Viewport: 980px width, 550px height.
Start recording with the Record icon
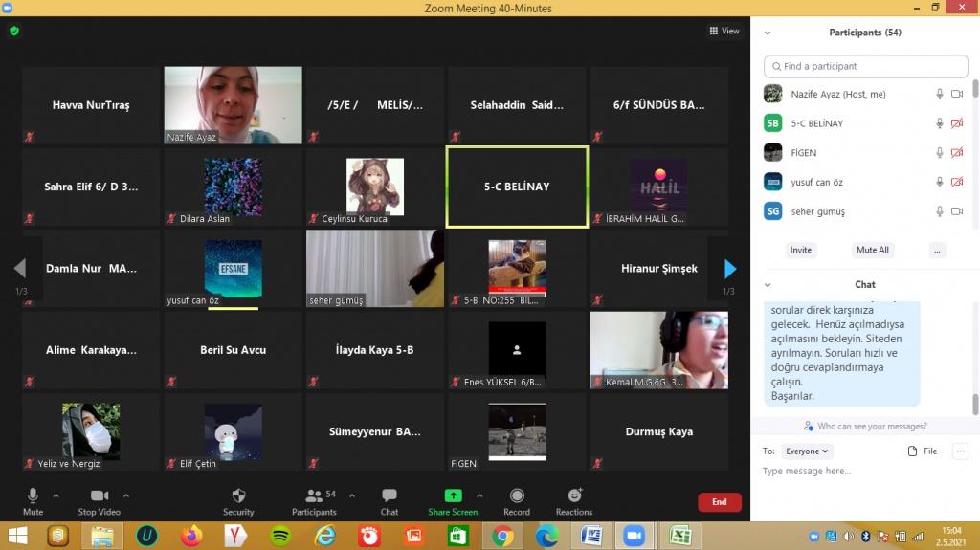tap(517, 495)
